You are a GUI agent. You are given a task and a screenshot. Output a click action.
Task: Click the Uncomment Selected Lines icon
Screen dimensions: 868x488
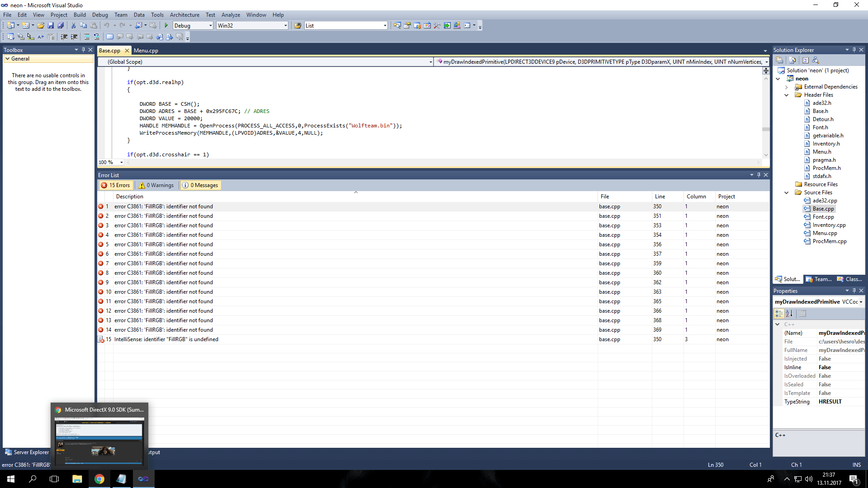tap(97, 37)
